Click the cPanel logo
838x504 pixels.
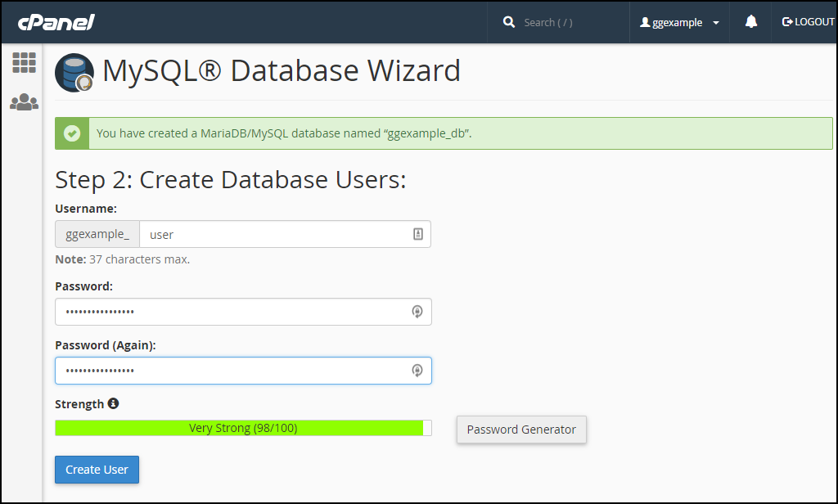coord(56,22)
